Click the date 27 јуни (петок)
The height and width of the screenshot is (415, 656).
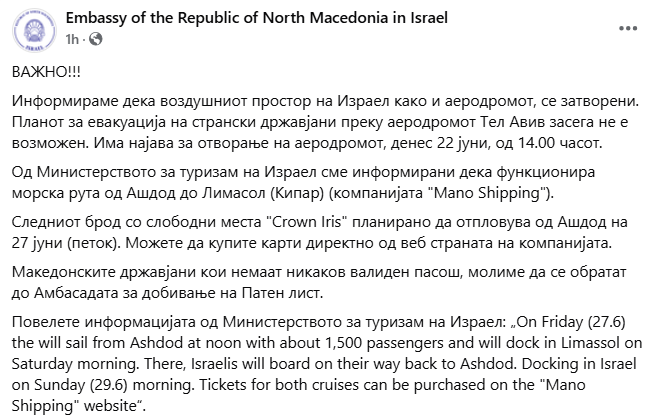[x=65, y=243]
